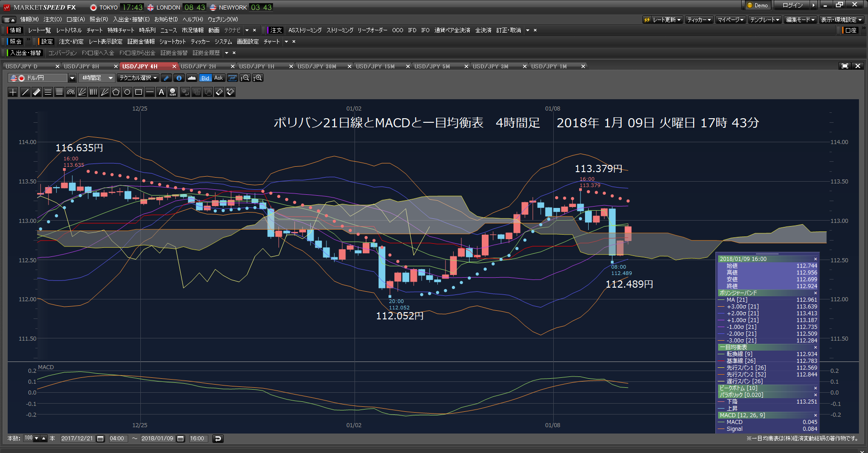Select the trend line drawing tool
This screenshot has height=453, width=868.
click(x=25, y=92)
